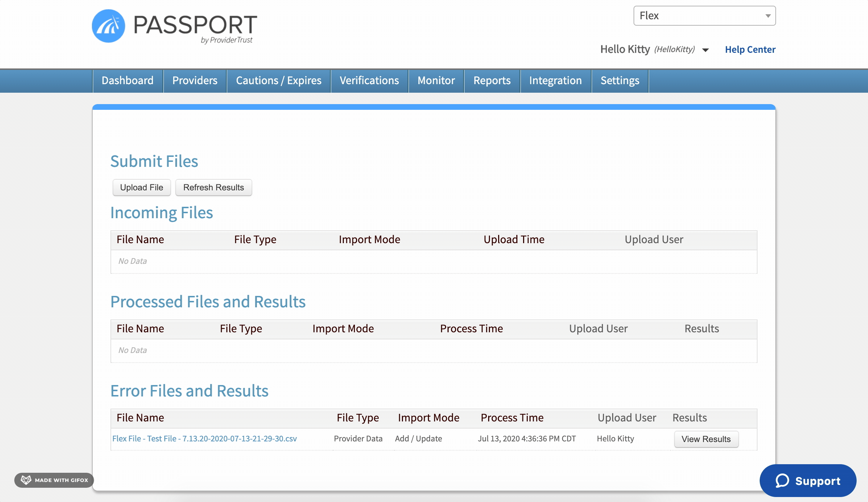Open Cautions / Expires menu item
Screen dimensions: 868x502
[x=279, y=81]
